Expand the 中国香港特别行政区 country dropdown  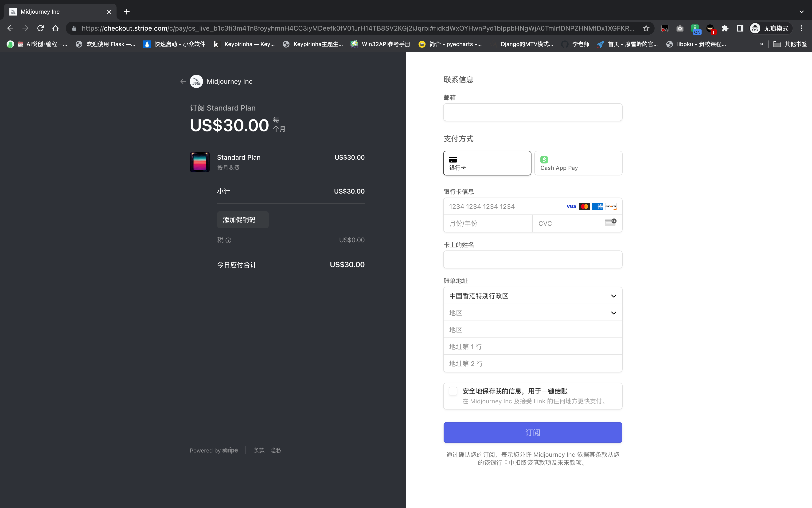click(x=532, y=296)
